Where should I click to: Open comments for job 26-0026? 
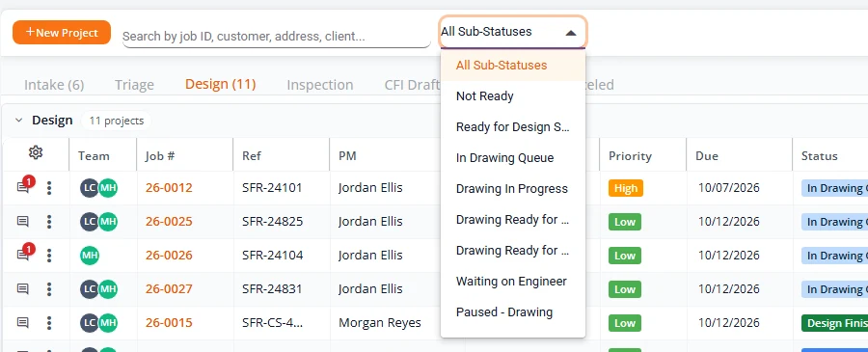pos(23,256)
